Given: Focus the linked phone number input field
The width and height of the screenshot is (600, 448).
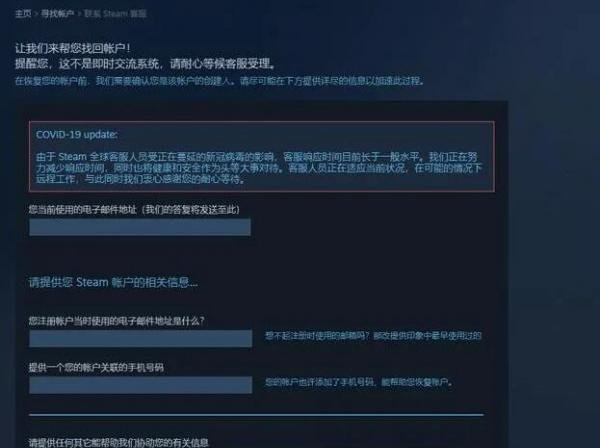Looking at the screenshot, I should [141, 385].
